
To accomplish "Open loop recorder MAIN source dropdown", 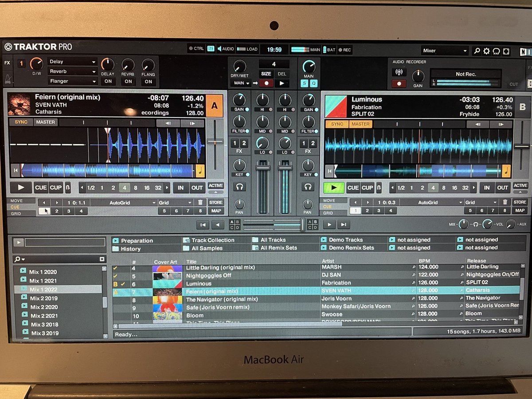I will click(x=240, y=83).
